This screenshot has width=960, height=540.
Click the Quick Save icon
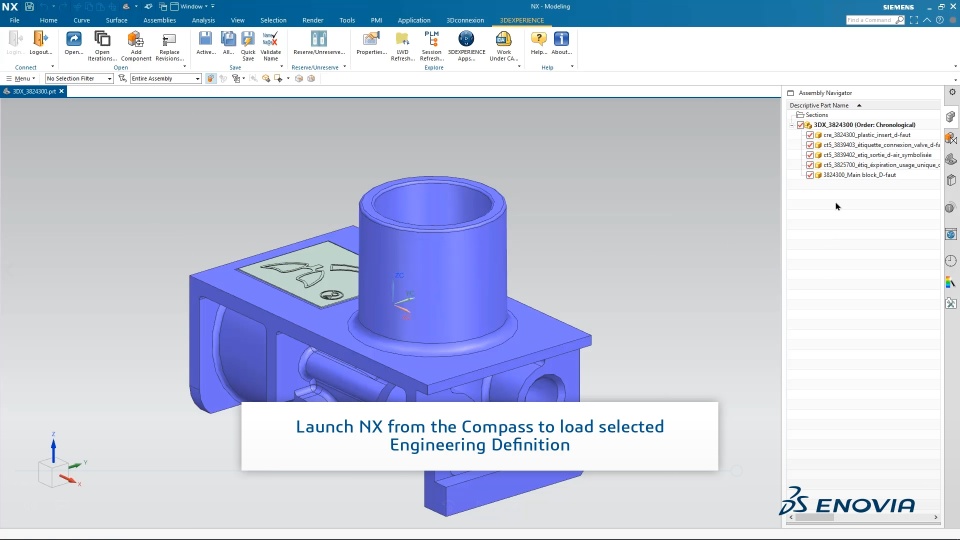point(248,39)
